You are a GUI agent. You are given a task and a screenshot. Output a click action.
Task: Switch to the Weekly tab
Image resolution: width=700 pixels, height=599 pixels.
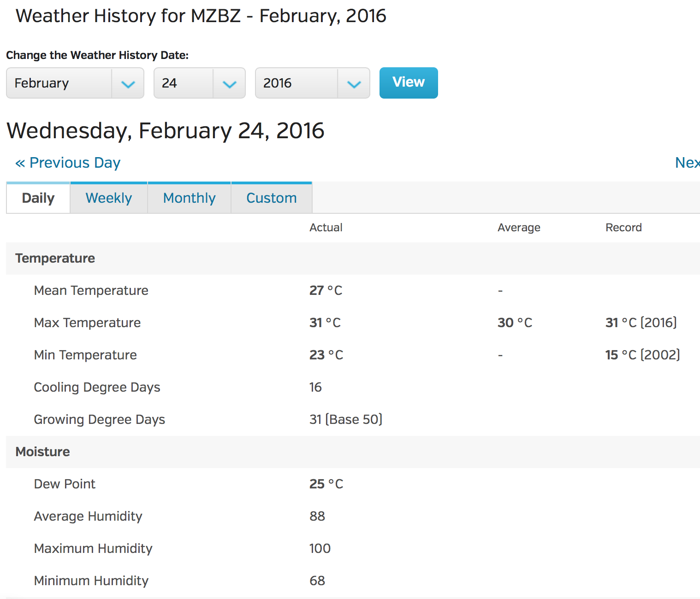[x=109, y=198]
